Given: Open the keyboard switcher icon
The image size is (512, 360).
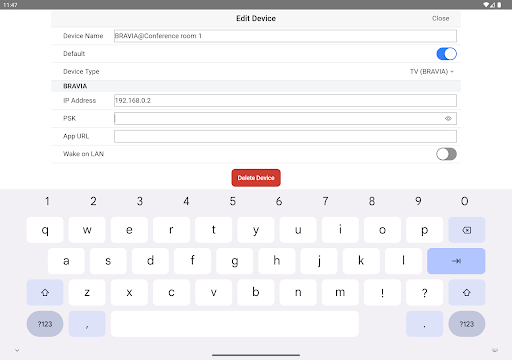Looking at the screenshot, I should tap(495, 350).
